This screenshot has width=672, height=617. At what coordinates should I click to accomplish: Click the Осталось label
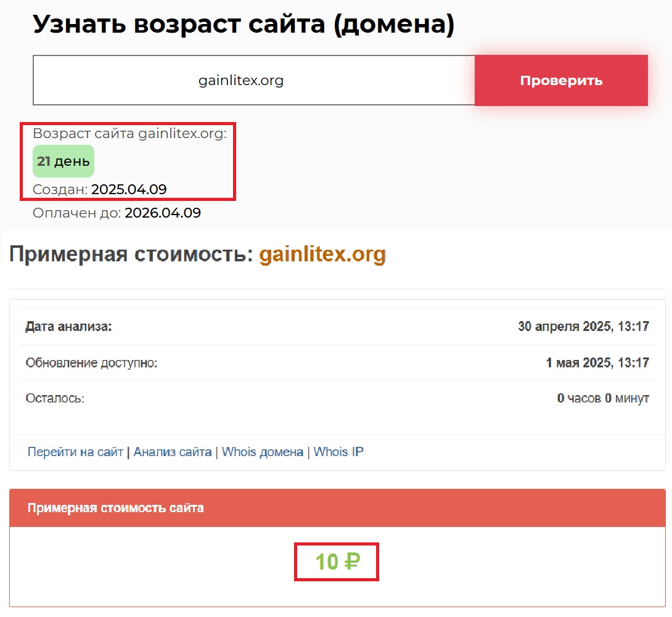click(x=55, y=398)
